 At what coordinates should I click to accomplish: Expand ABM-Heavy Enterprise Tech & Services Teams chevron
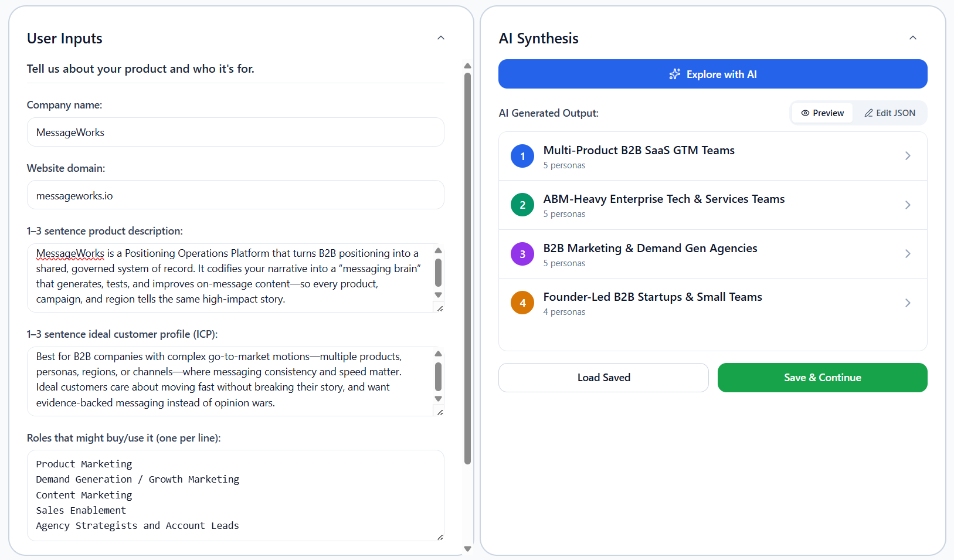908,205
